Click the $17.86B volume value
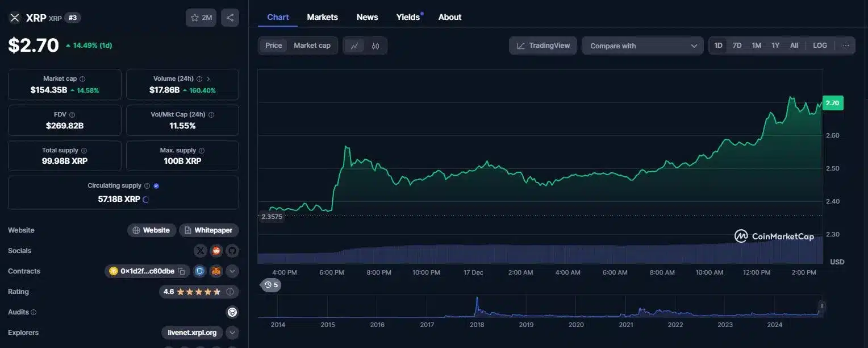 tap(165, 90)
